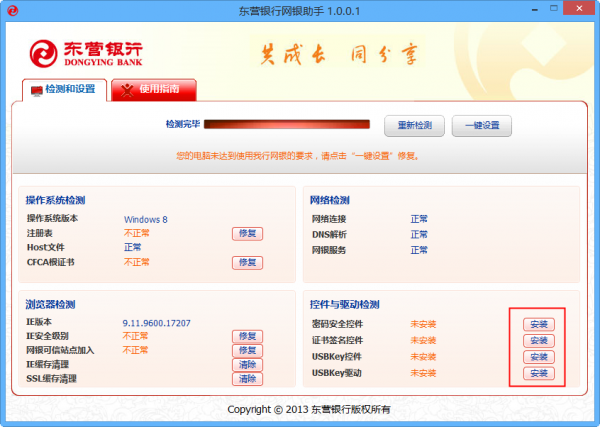Install the 密码安全控件 with 安装
The width and height of the screenshot is (600, 427).
pyautogui.click(x=539, y=324)
